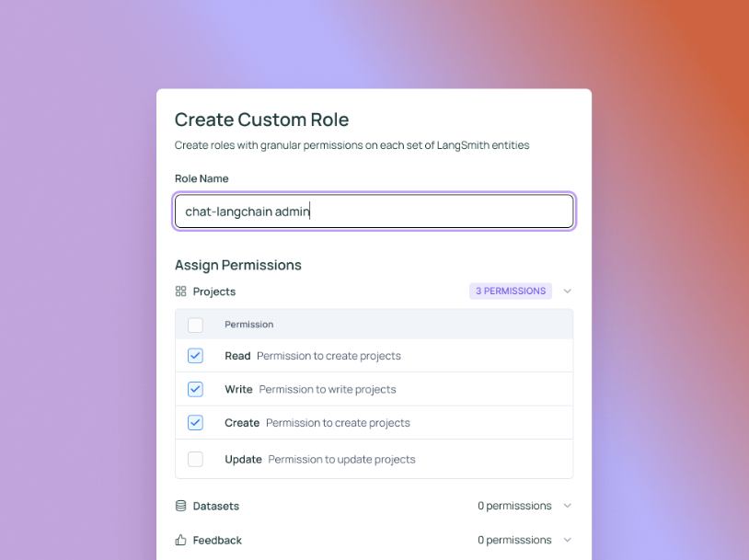Enable the Update permission checkbox
Screen dimensions: 749x560
[x=195, y=459]
